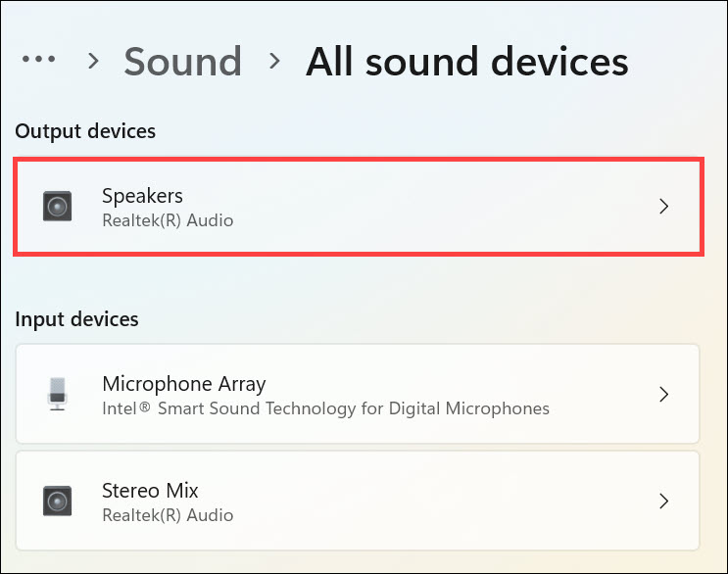Click the Microphone Array device name
728x574 pixels.
[x=183, y=383]
